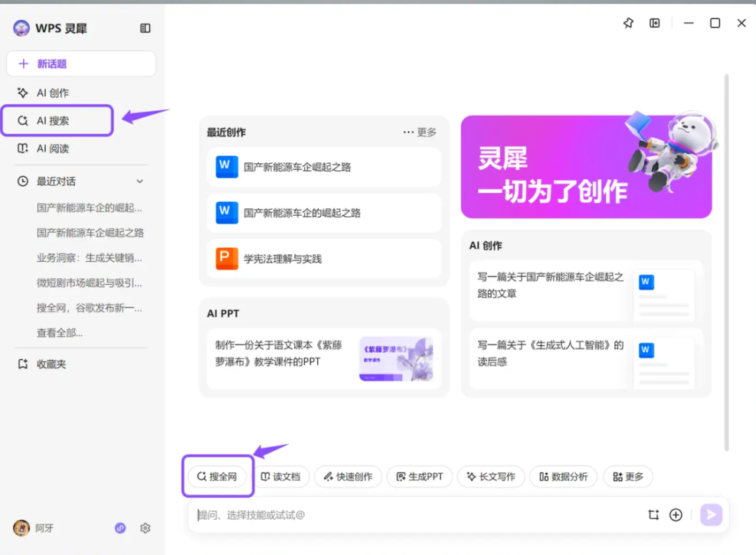The height and width of the screenshot is (555, 756).
Task: Select prompt 写一篇关于国产新能源车企崛起之路的文章
Action: [x=586, y=292]
